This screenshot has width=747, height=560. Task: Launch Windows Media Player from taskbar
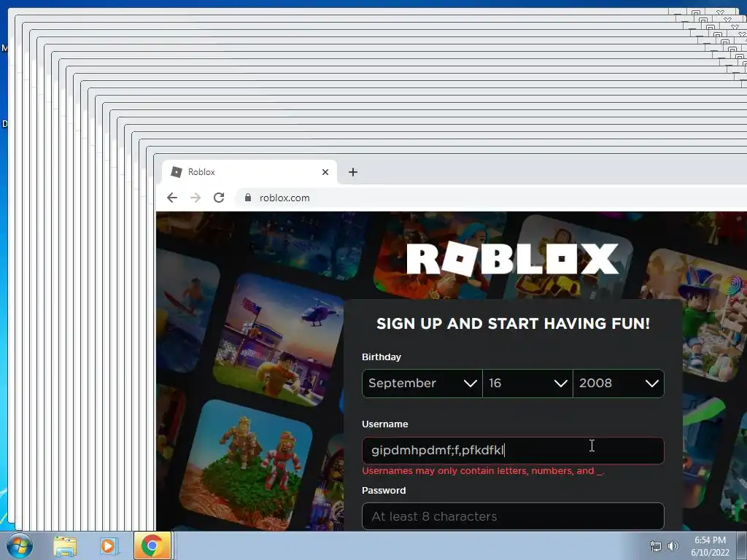pyautogui.click(x=108, y=546)
